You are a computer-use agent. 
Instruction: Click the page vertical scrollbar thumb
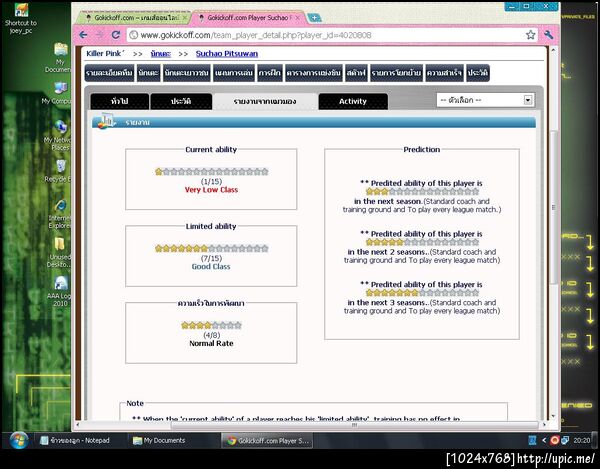553,207
